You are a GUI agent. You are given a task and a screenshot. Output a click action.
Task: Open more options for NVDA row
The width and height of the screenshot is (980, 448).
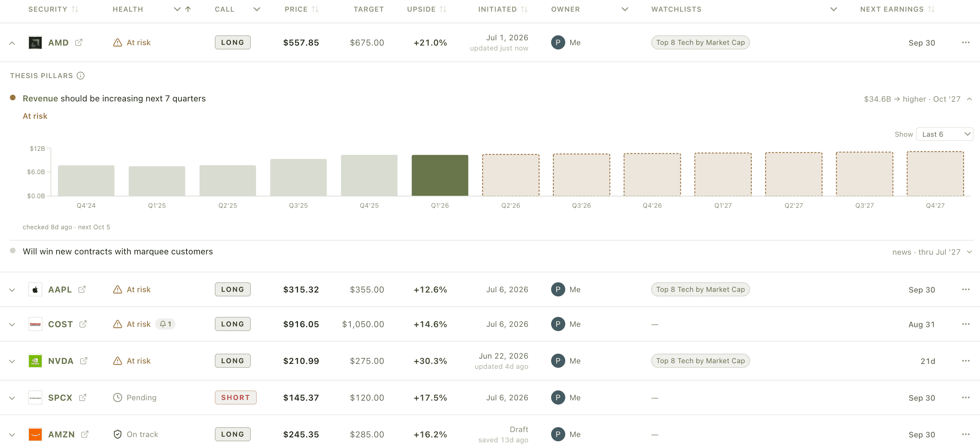[966, 360]
